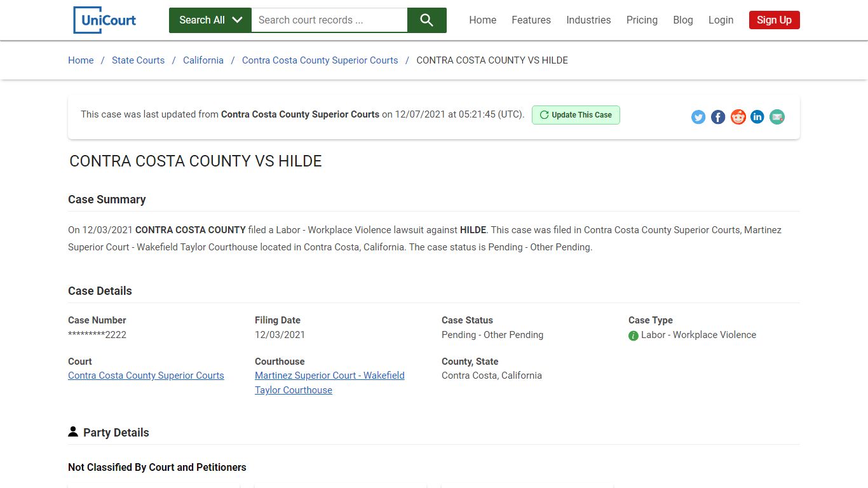The image size is (868, 488).
Task: Open Contra Costa County Superior Courts court link
Action: pos(146,376)
